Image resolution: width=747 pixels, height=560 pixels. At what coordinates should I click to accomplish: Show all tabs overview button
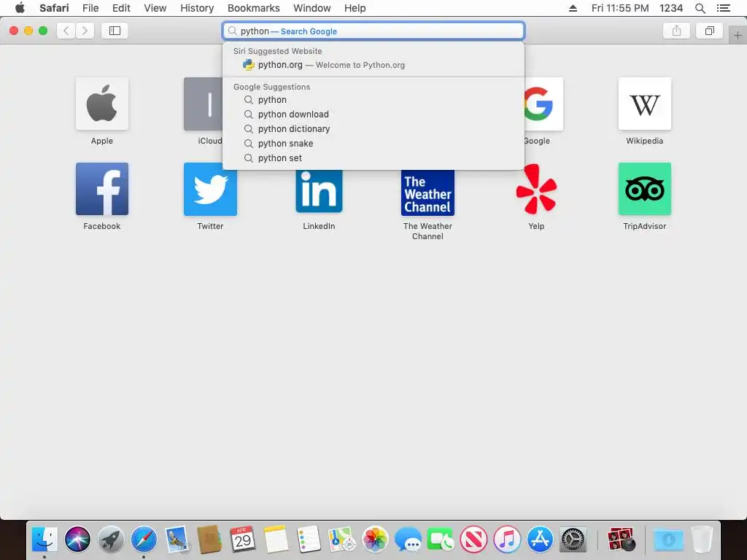(x=710, y=31)
